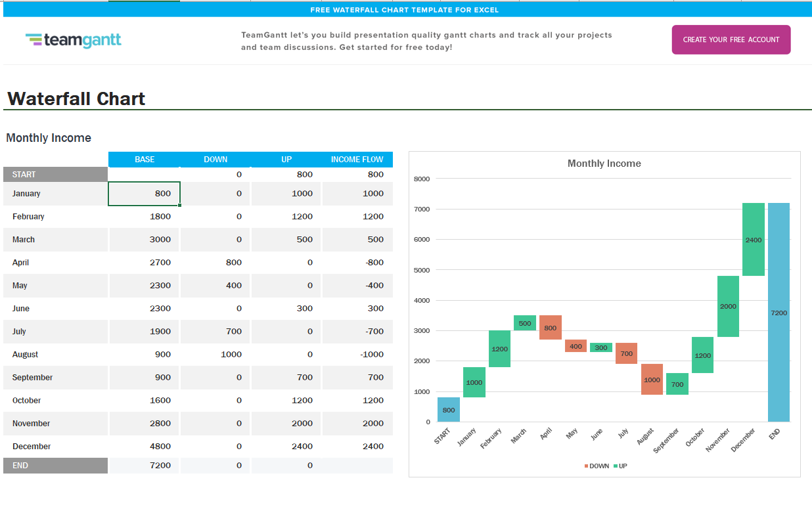Click the orange August bar in the chart
The image size is (812, 507).
[652, 380]
